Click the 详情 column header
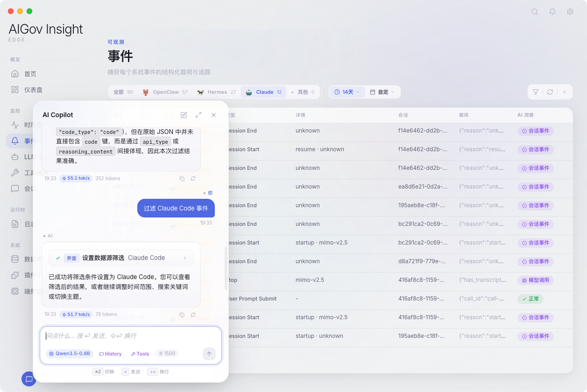587x392 pixels. click(300, 115)
